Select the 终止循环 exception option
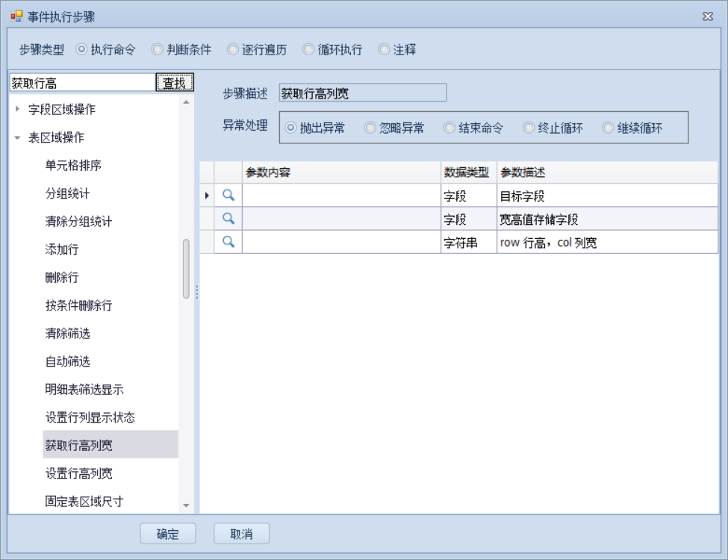728x560 pixels. [529, 128]
